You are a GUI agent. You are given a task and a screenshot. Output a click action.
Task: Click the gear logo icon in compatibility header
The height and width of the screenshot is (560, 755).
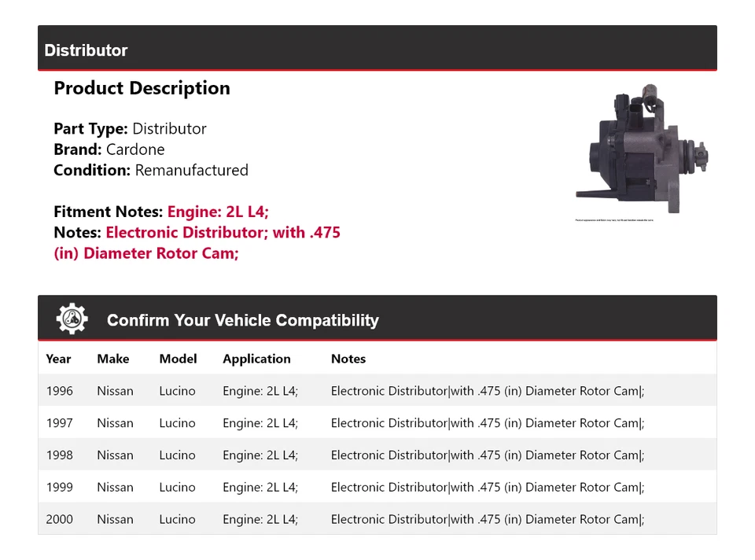72,318
